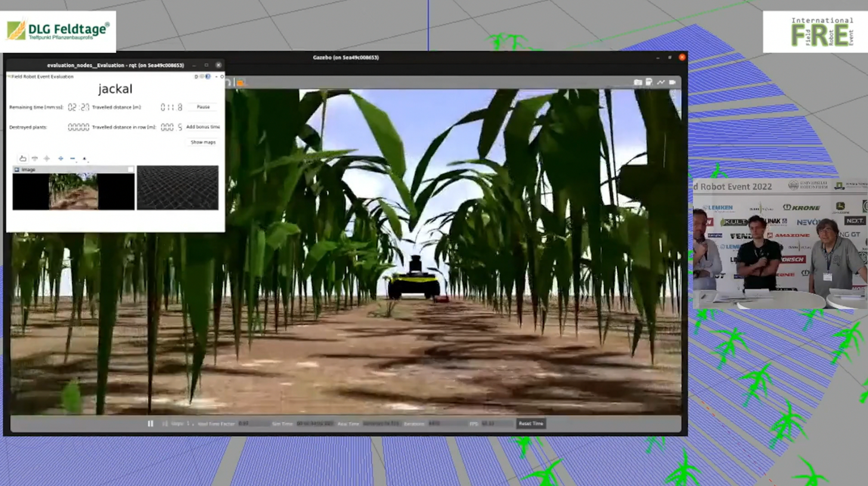This screenshot has width=868, height=486.
Task: Click the Gazebo log data icon
Action: tap(649, 82)
